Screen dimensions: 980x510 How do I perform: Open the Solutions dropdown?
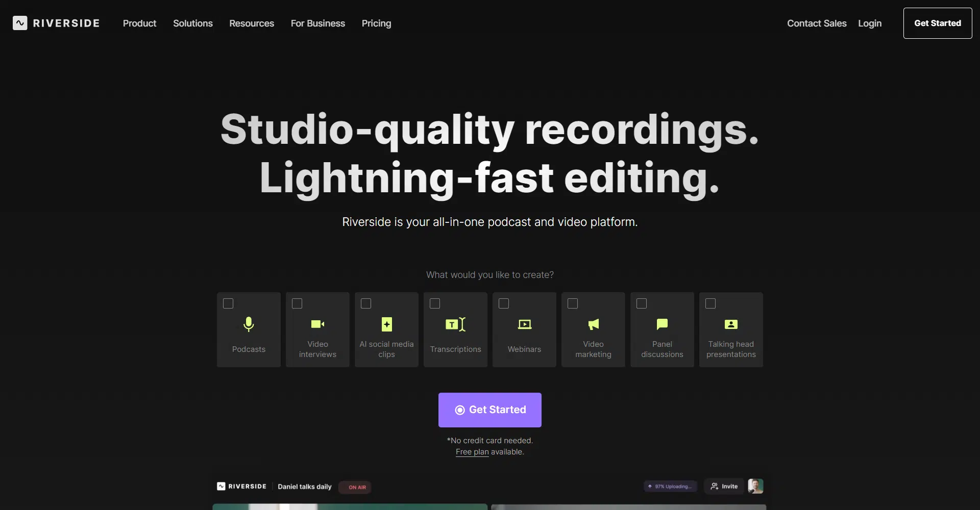point(192,23)
